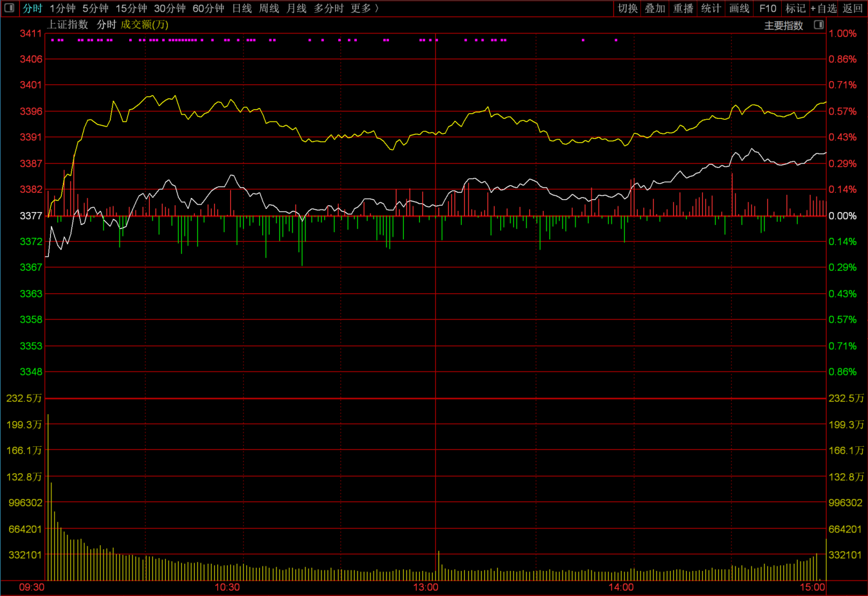Open the 多分时 multi-day view

[x=329, y=8]
